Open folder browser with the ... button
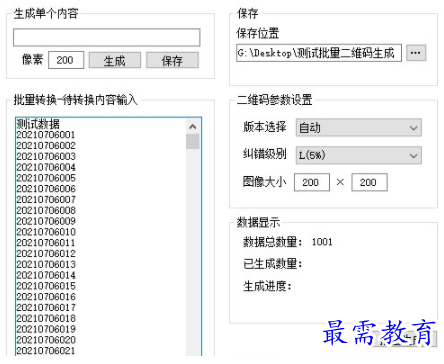 click(x=416, y=53)
